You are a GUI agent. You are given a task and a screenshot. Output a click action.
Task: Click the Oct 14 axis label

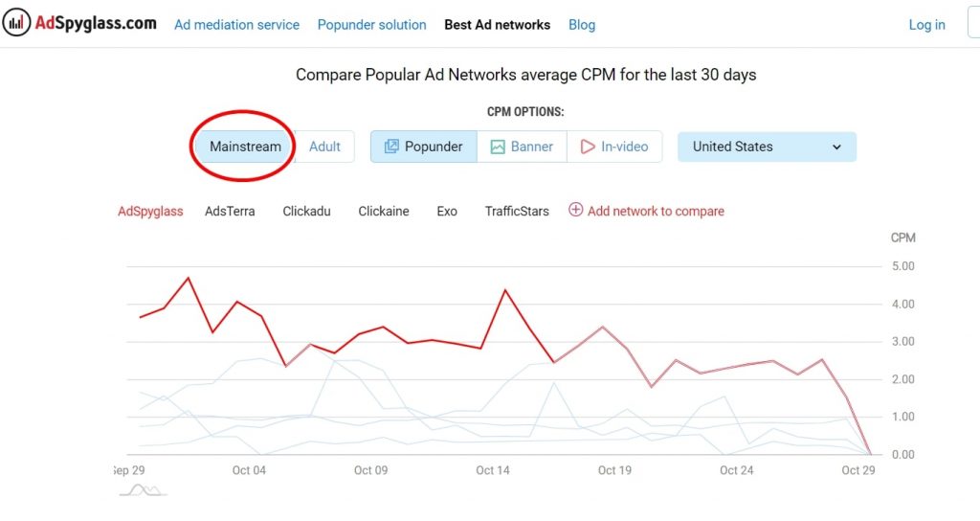click(493, 470)
